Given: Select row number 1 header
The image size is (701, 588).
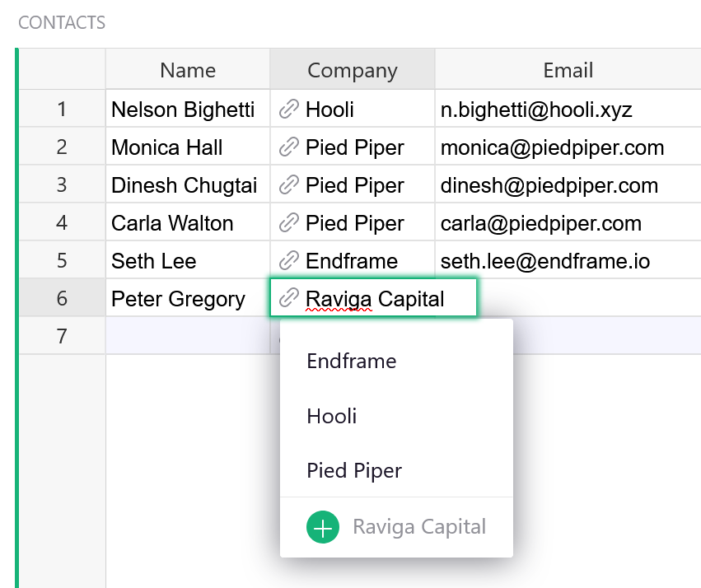Looking at the screenshot, I should coord(62,110).
